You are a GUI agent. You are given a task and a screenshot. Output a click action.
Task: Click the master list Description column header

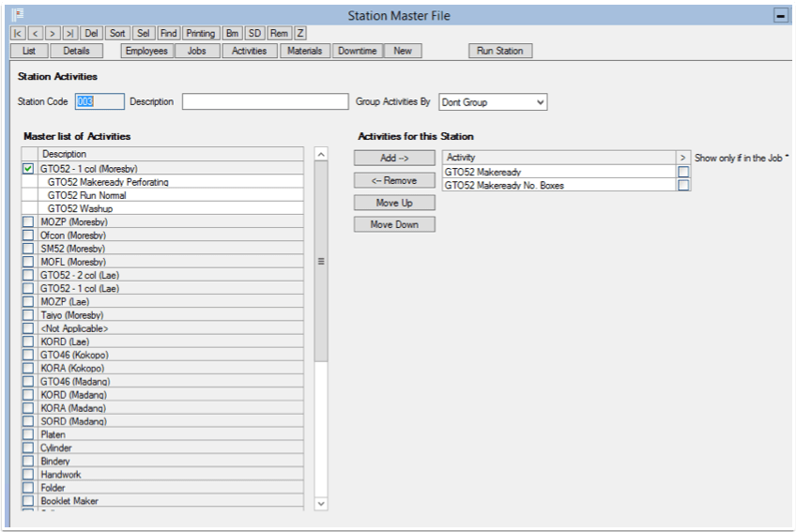click(x=171, y=154)
